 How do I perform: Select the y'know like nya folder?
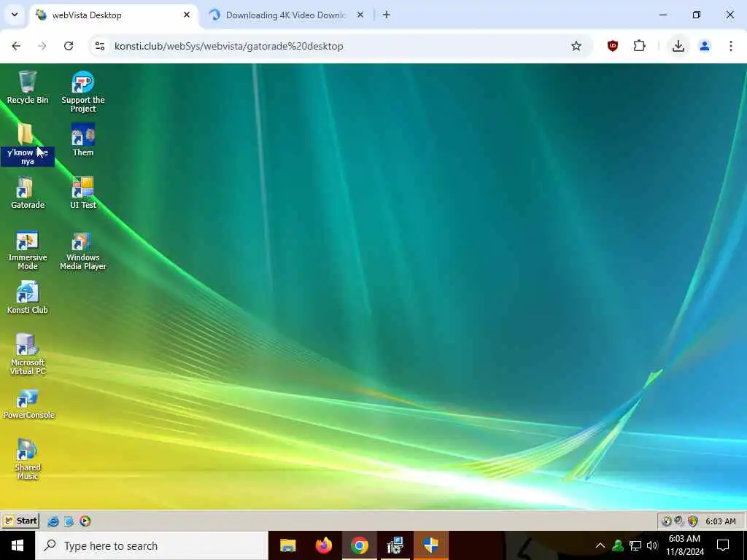[x=27, y=144]
